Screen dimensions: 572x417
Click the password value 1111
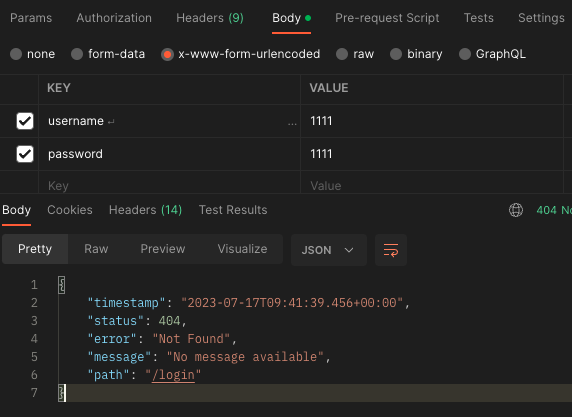[321, 154]
